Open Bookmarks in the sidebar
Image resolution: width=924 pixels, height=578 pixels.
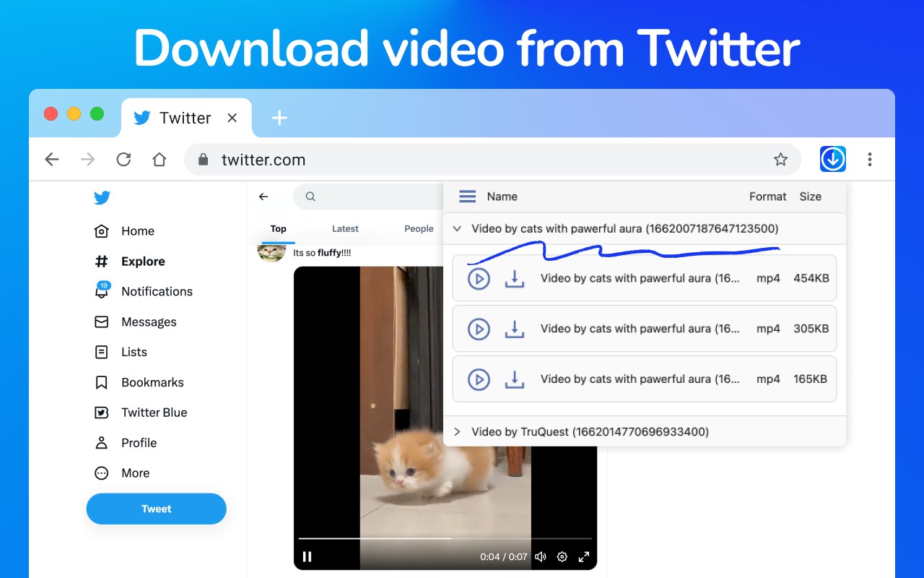click(x=139, y=382)
